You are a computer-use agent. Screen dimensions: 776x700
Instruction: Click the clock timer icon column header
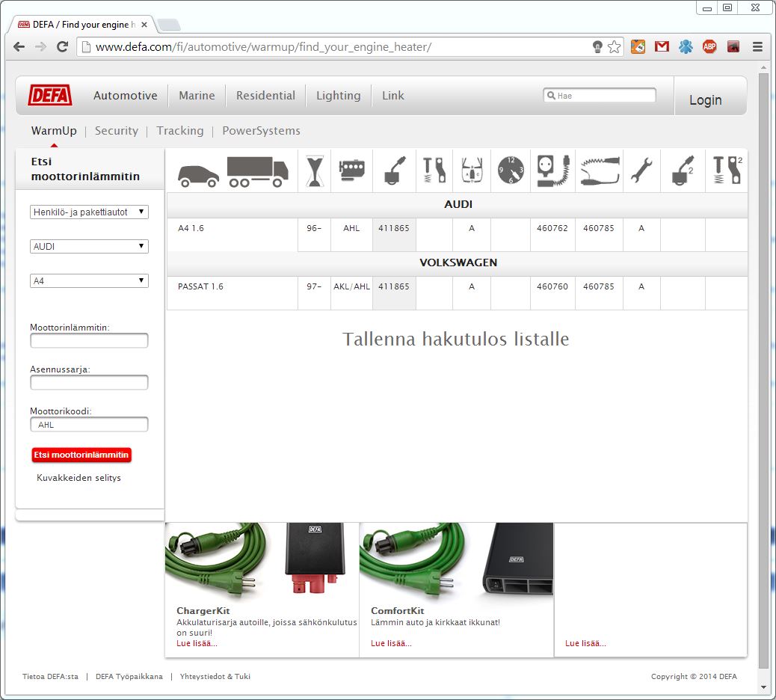(x=511, y=171)
